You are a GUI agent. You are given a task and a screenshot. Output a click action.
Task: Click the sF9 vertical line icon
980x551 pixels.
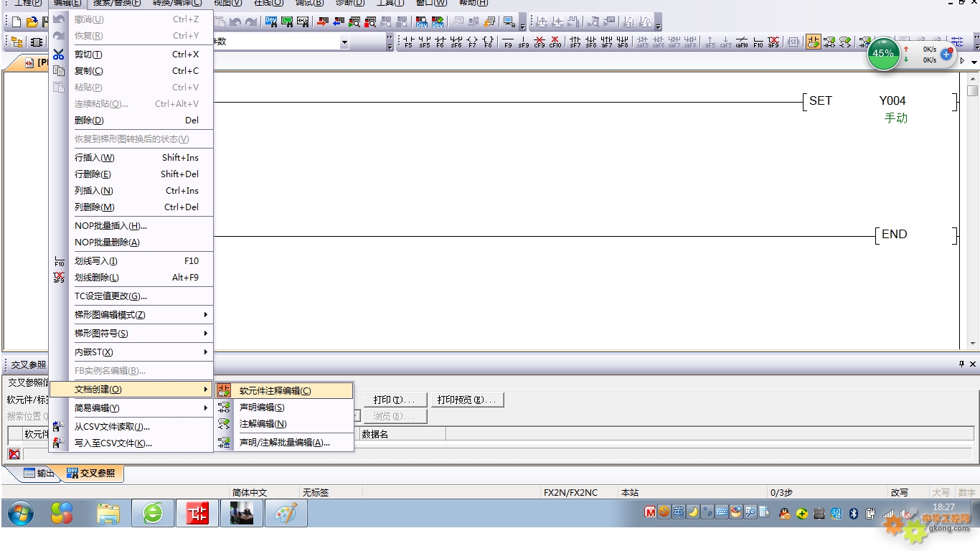[524, 42]
